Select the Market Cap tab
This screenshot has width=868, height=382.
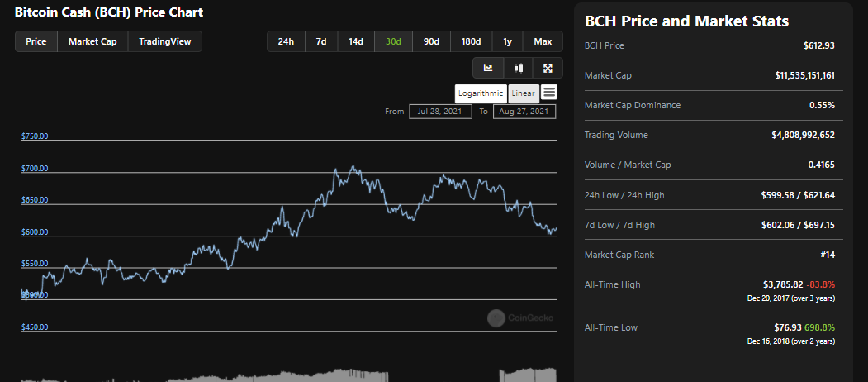[92, 41]
